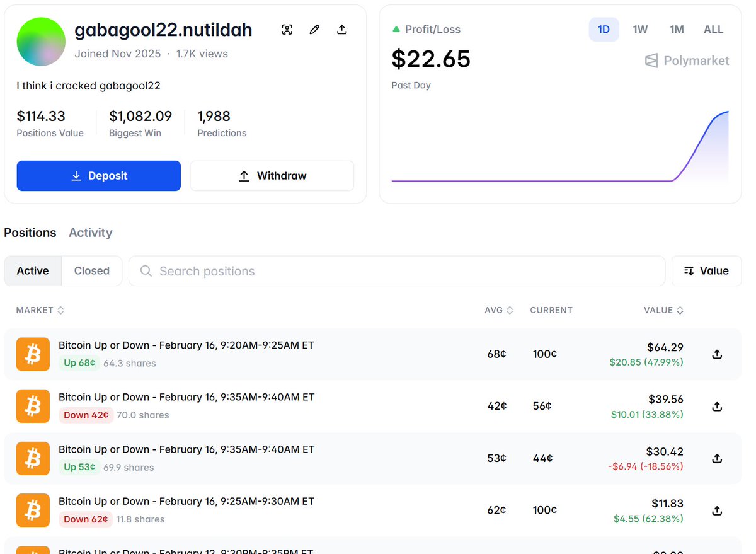
Task: Click the Bitcoin icon on the first position
Action: tap(33, 354)
